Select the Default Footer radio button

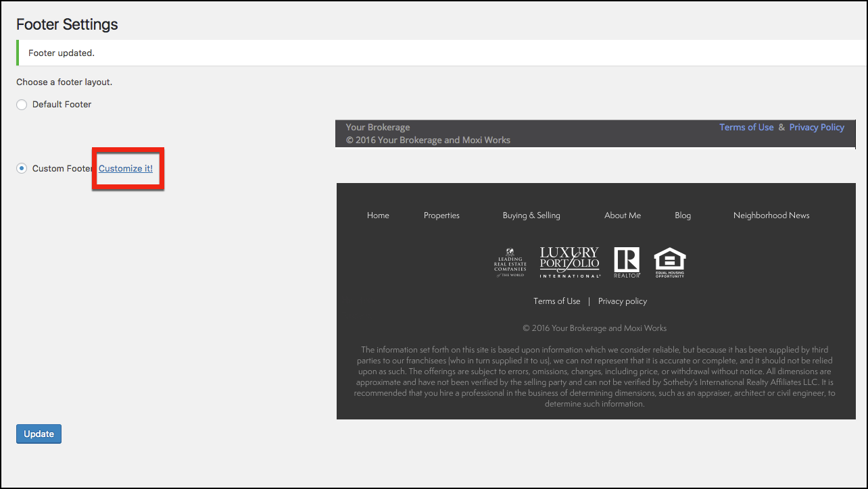22,105
